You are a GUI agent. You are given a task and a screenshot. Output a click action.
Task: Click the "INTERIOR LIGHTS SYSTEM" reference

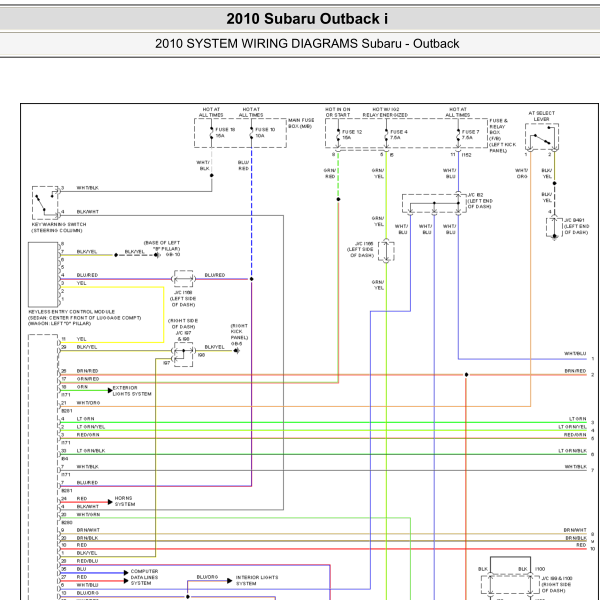point(257,580)
